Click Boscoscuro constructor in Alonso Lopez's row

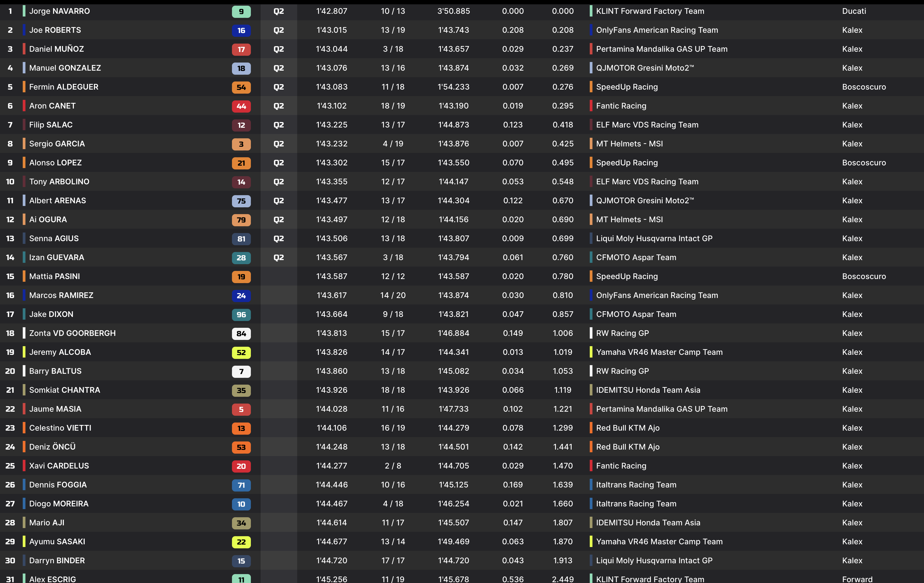coord(864,163)
